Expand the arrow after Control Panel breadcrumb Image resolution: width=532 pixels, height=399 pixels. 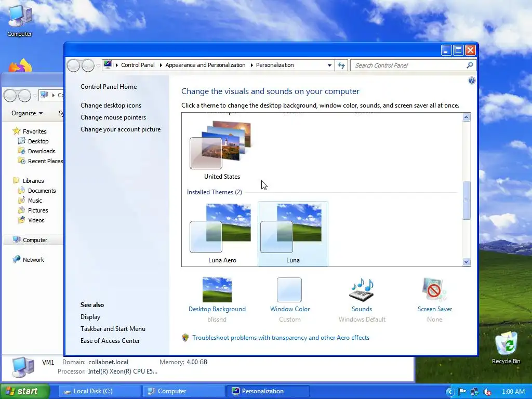pos(160,65)
